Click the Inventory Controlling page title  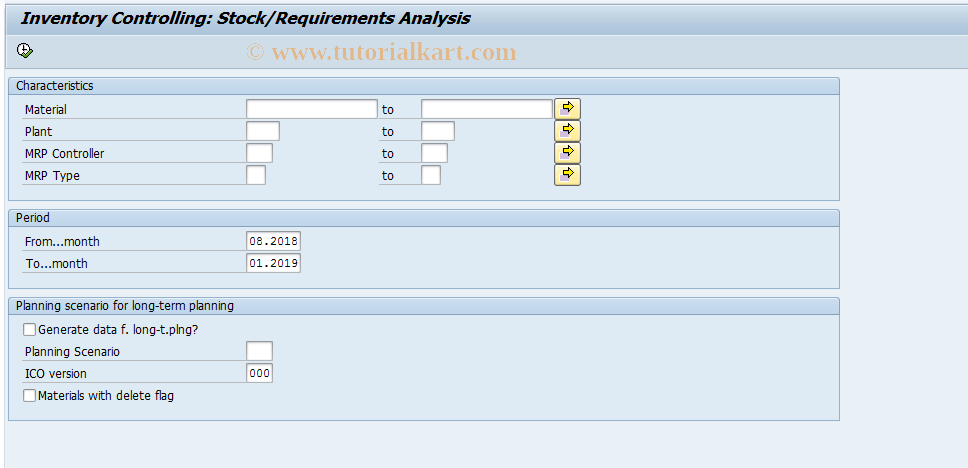click(x=246, y=19)
